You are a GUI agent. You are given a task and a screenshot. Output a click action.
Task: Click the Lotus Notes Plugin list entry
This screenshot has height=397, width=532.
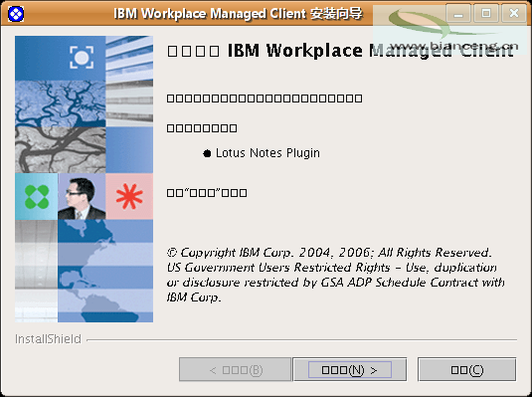point(262,153)
